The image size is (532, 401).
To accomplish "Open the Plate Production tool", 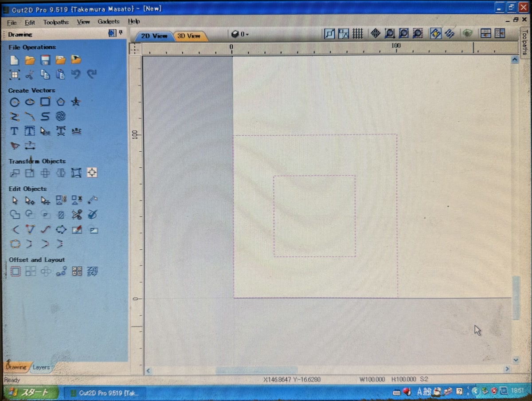I will 92,271.
